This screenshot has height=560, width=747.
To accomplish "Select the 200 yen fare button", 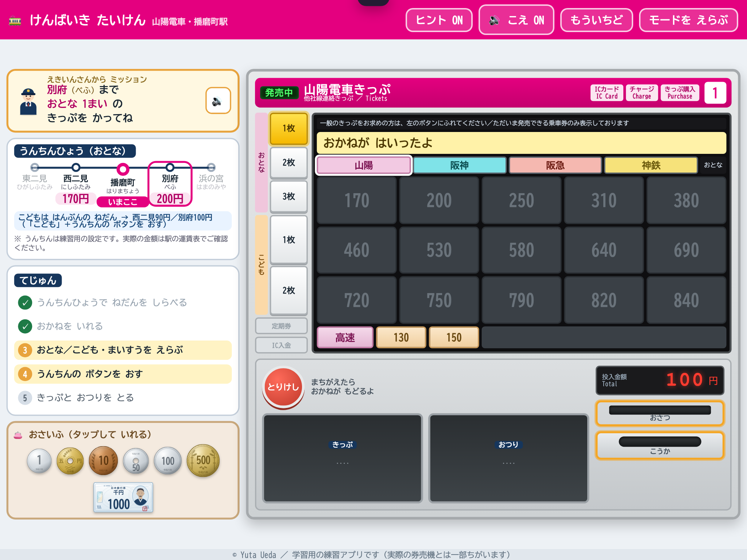I will click(439, 201).
